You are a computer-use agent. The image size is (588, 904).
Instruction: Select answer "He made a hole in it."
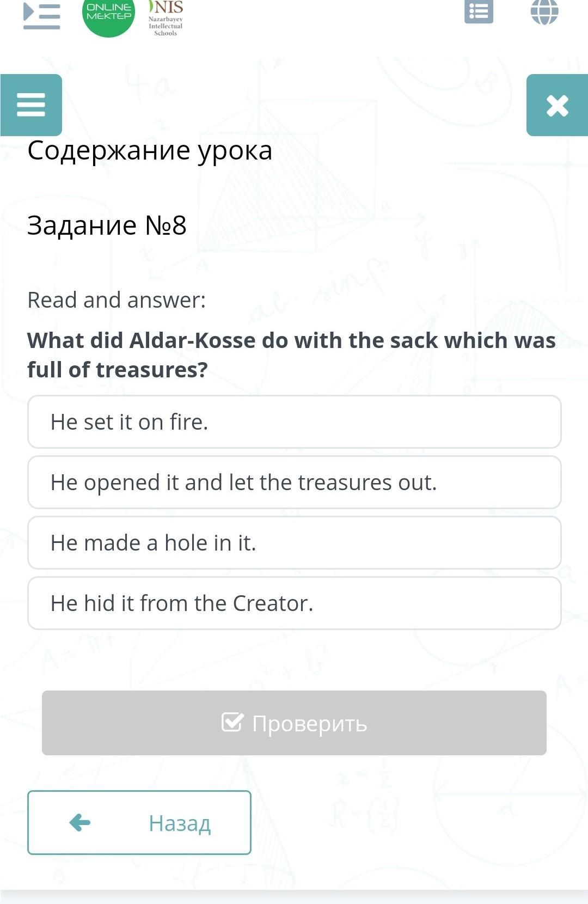(294, 543)
